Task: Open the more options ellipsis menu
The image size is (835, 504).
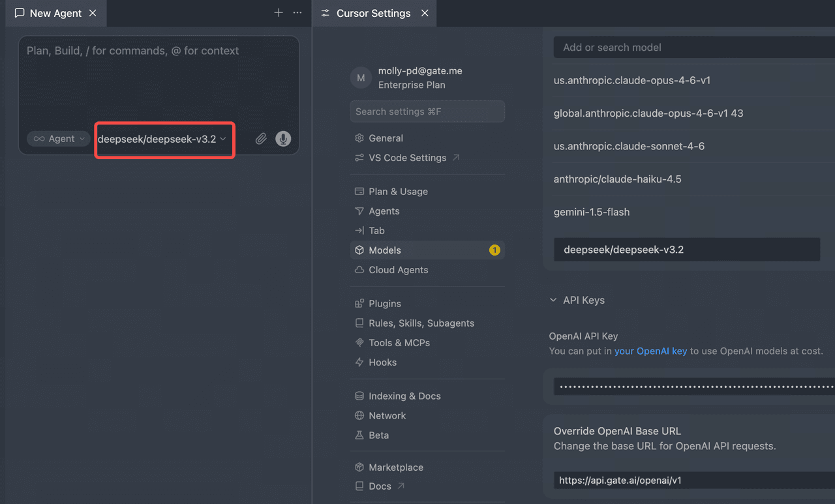Action: 297,12
